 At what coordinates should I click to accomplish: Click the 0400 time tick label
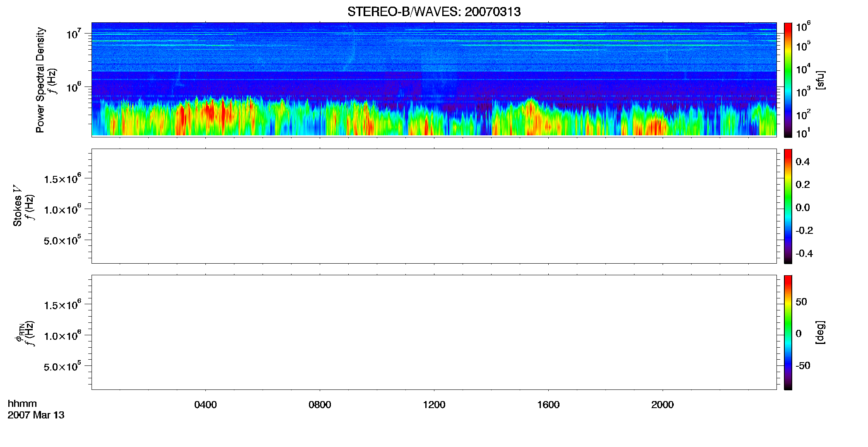coord(205,405)
